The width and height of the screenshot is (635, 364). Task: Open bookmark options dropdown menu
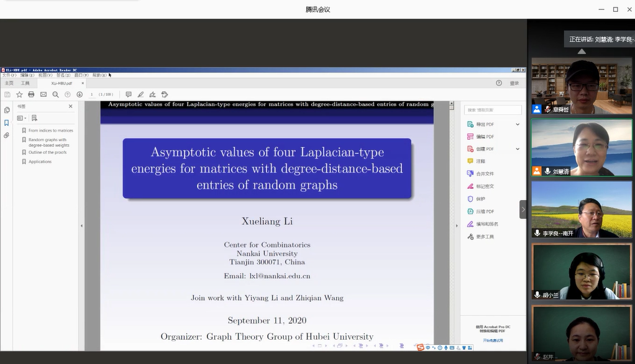(22, 118)
